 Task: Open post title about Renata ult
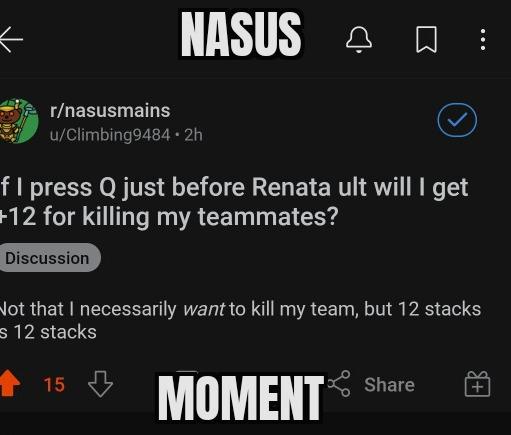[234, 202]
